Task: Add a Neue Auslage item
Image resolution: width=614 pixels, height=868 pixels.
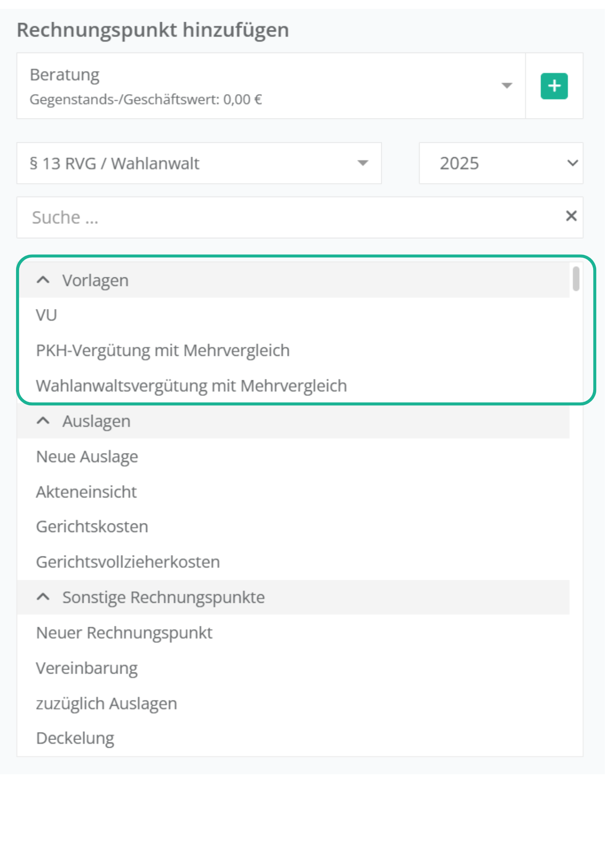Action: 87,457
